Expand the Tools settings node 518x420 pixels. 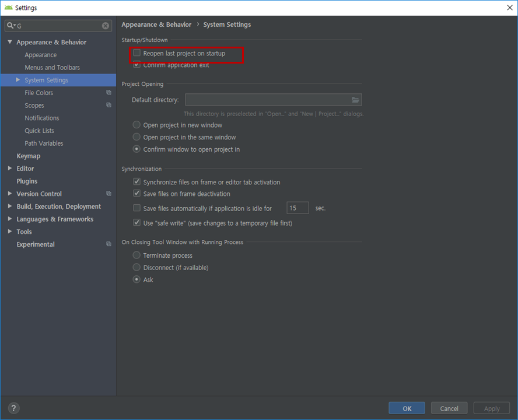pyautogui.click(x=10, y=232)
